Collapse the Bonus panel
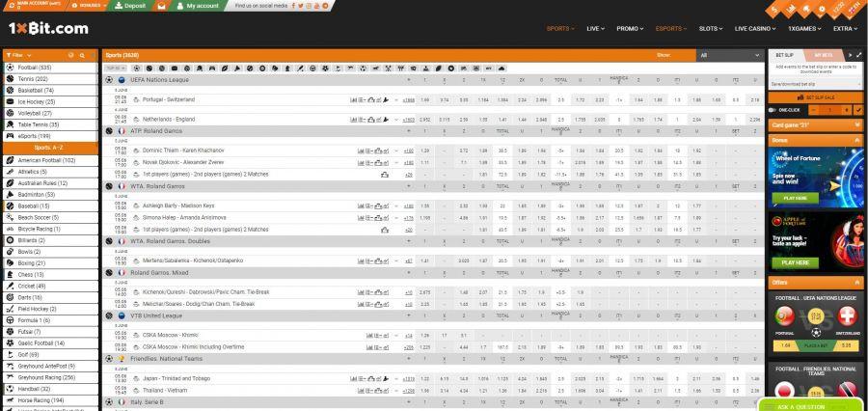 point(815,140)
